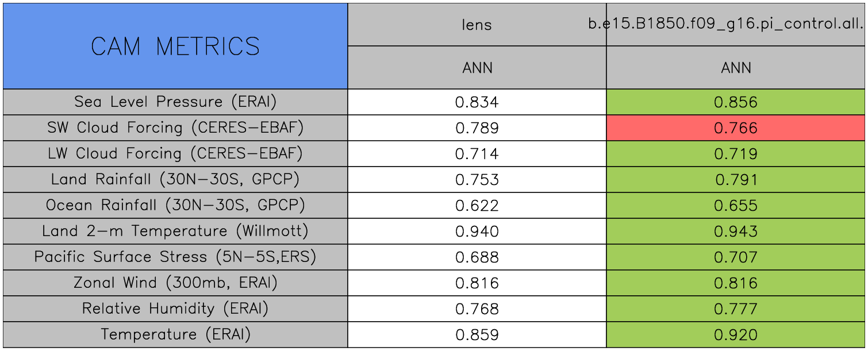Select the Relative Humidity (ERAI) label
This screenshot has width=868, height=351.
coord(175,309)
